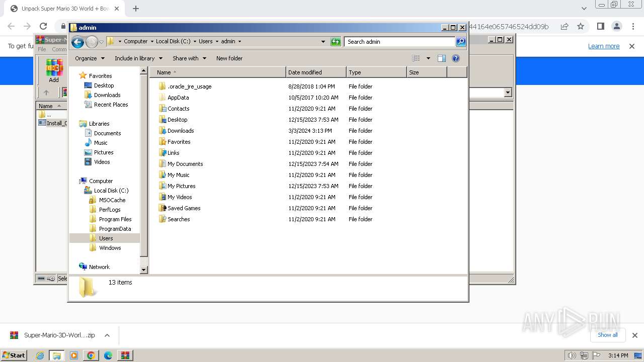Click the search magnifier icon
644x362 pixels.
click(x=461, y=42)
